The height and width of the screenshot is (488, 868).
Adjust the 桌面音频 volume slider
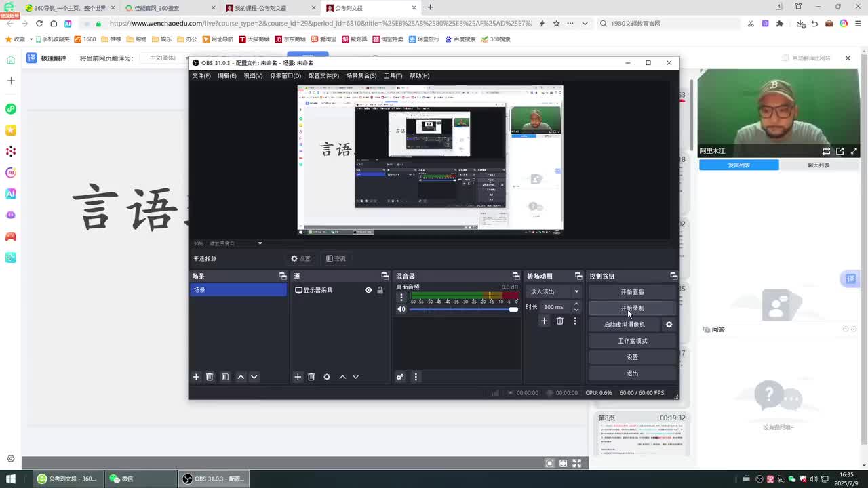click(x=462, y=310)
